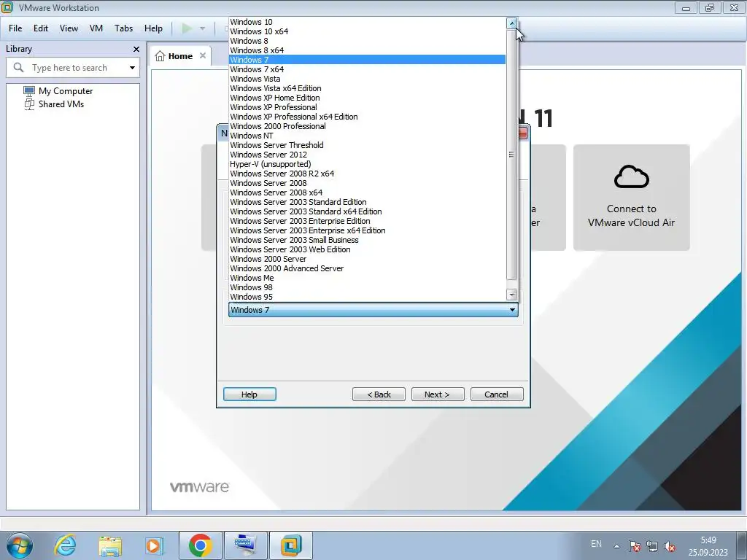Choose Windows 2000 Advanced Server

(x=368, y=268)
